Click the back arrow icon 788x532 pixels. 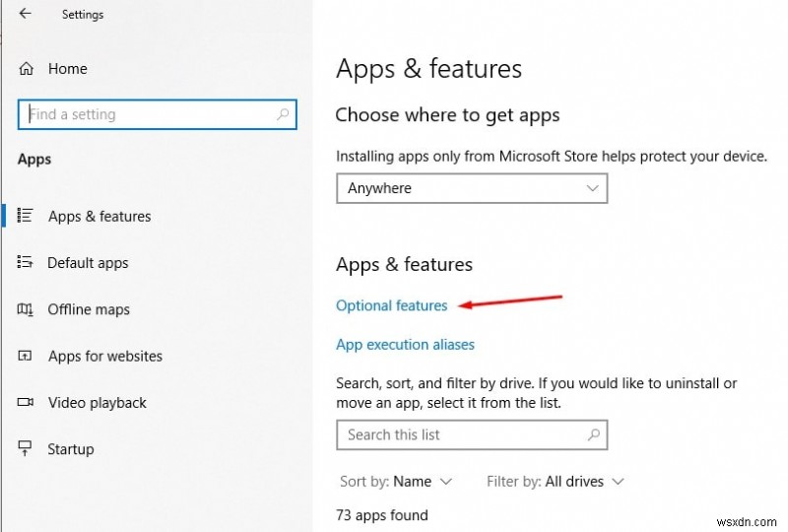coord(25,14)
